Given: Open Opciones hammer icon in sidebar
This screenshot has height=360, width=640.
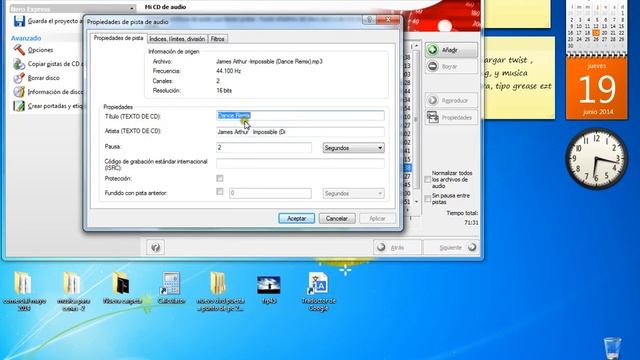Looking at the screenshot, I should [x=19, y=50].
